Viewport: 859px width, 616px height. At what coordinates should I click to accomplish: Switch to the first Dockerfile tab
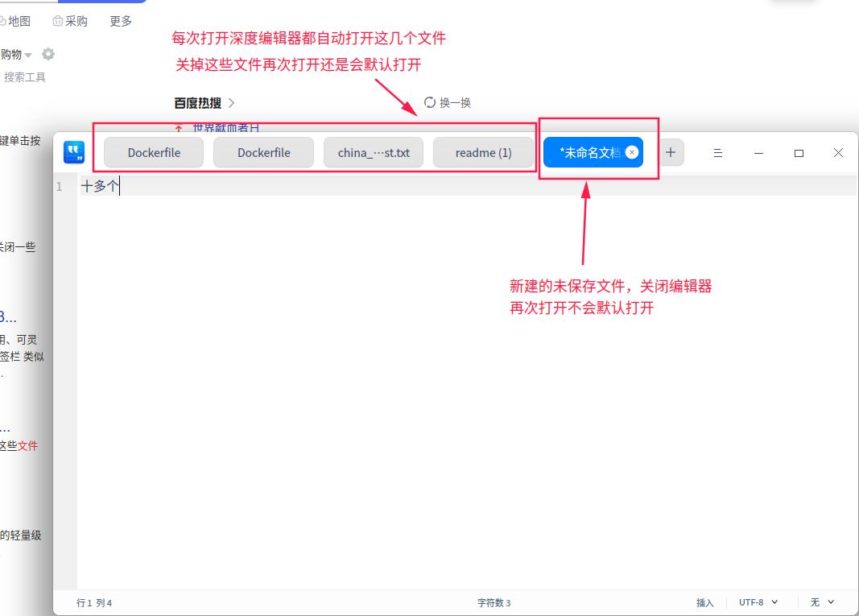pos(153,151)
